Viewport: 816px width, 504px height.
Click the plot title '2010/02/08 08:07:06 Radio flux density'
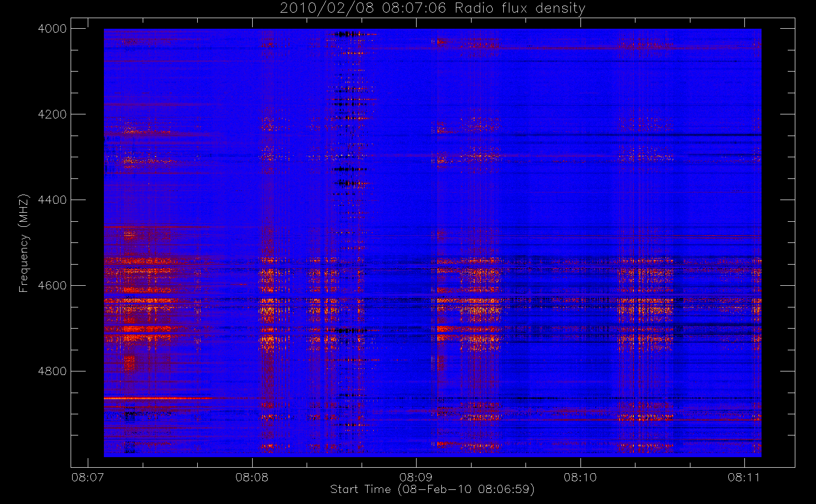pos(433,9)
